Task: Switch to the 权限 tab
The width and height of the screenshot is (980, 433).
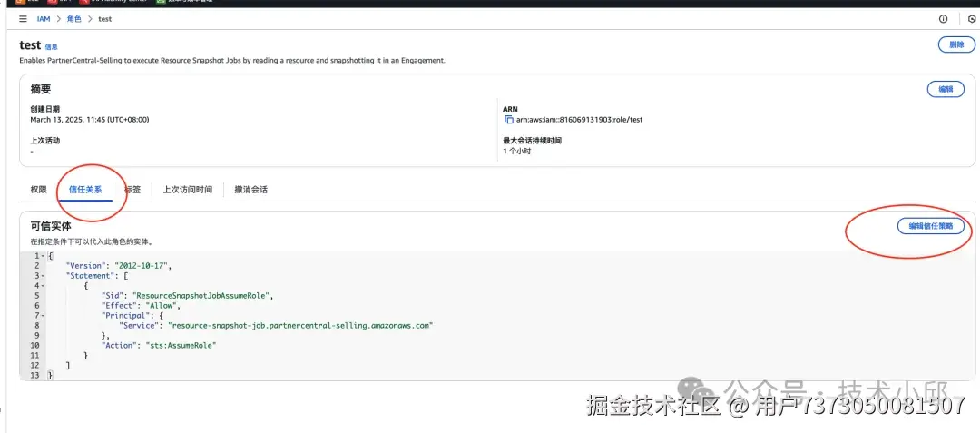Action: (x=39, y=190)
